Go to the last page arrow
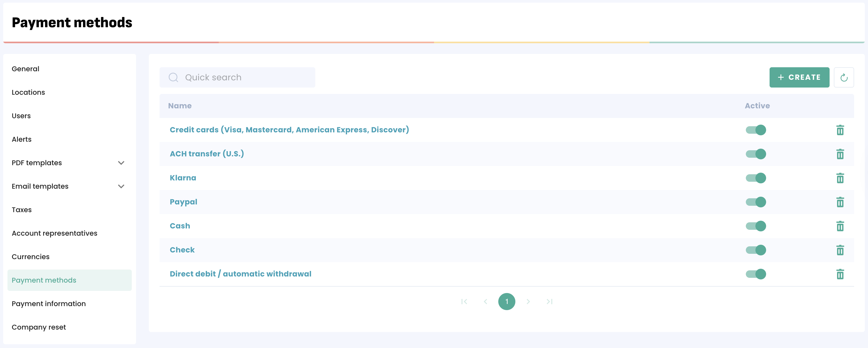 click(549, 302)
